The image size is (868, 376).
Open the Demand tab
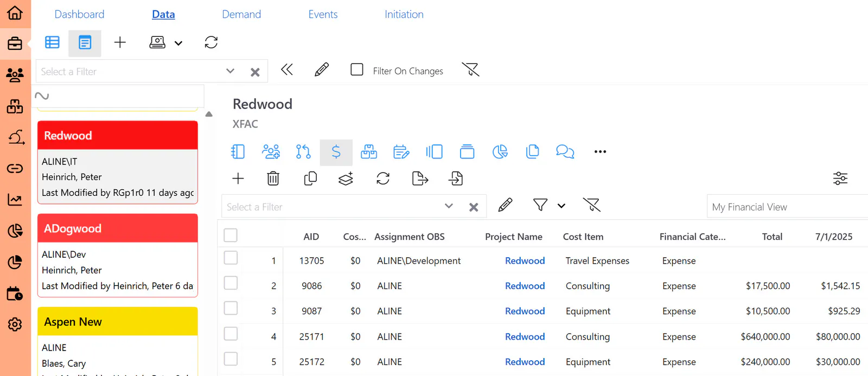tap(241, 14)
